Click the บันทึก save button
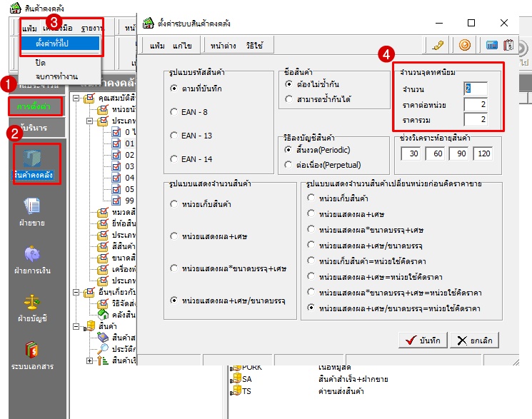Viewport: 532px width, 419px height. (x=423, y=340)
